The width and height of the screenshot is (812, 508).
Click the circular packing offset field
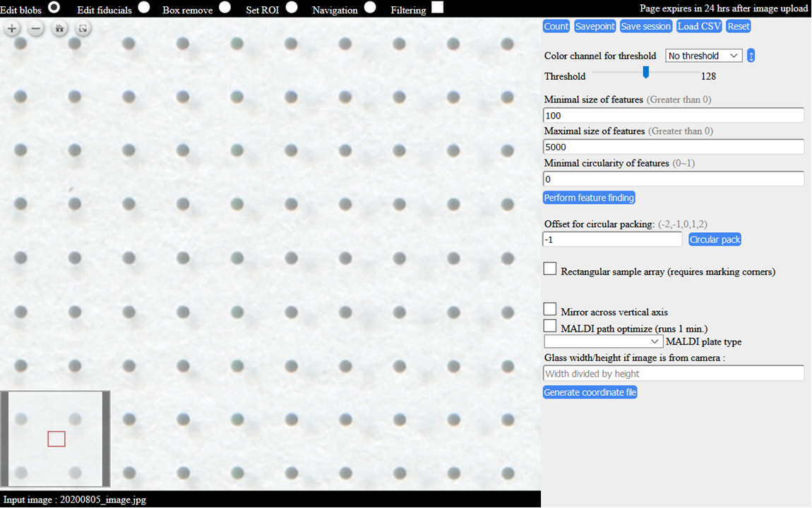coord(613,239)
